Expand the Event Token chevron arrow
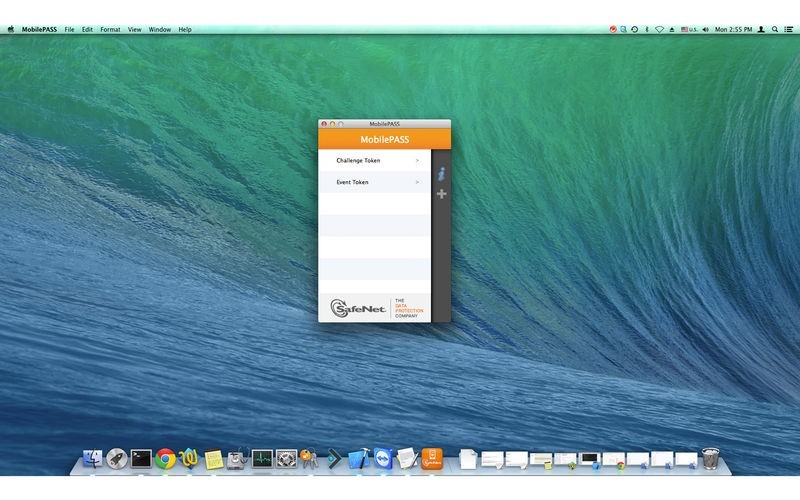The image size is (800, 500). pyautogui.click(x=417, y=183)
